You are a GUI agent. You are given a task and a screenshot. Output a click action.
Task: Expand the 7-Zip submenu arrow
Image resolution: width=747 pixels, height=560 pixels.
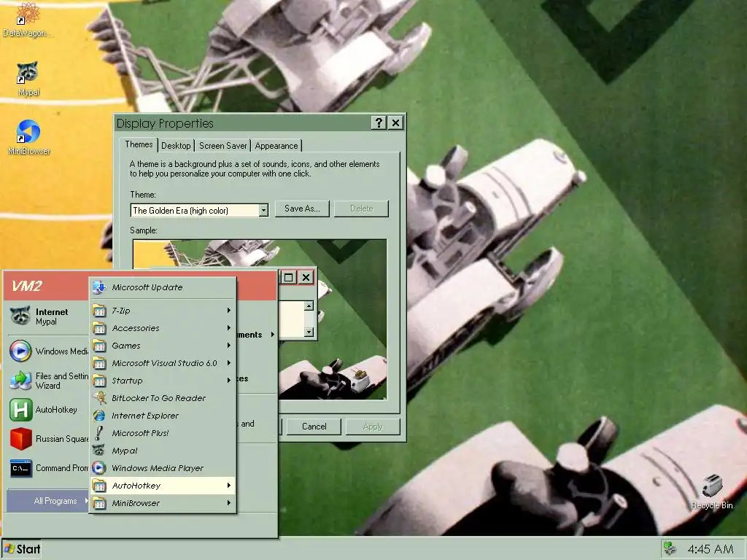(228, 311)
